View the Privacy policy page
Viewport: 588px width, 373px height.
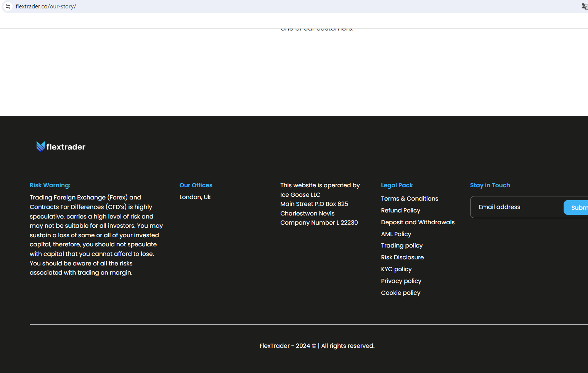coord(401,281)
